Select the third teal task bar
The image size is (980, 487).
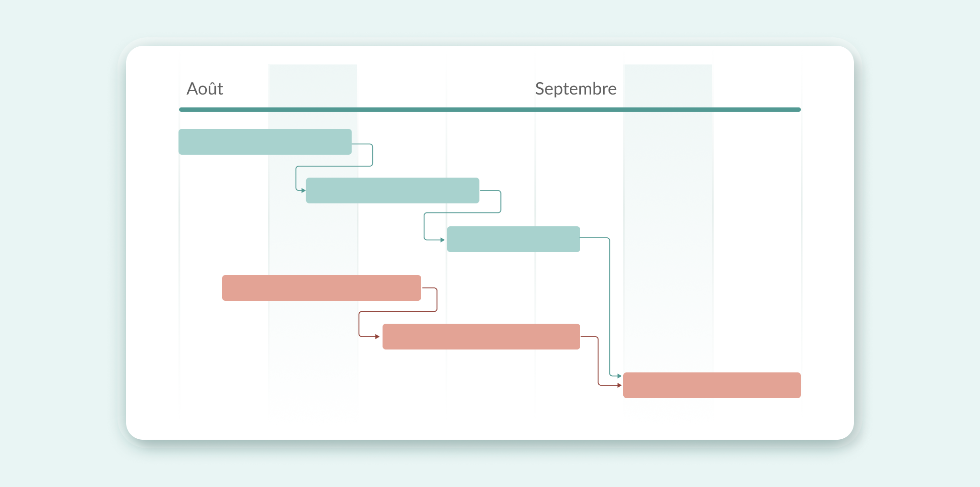[x=513, y=239]
